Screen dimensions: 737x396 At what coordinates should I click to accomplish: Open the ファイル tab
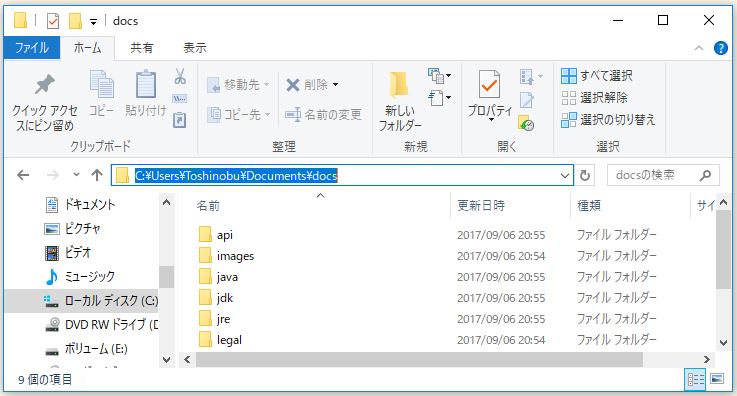(32, 47)
